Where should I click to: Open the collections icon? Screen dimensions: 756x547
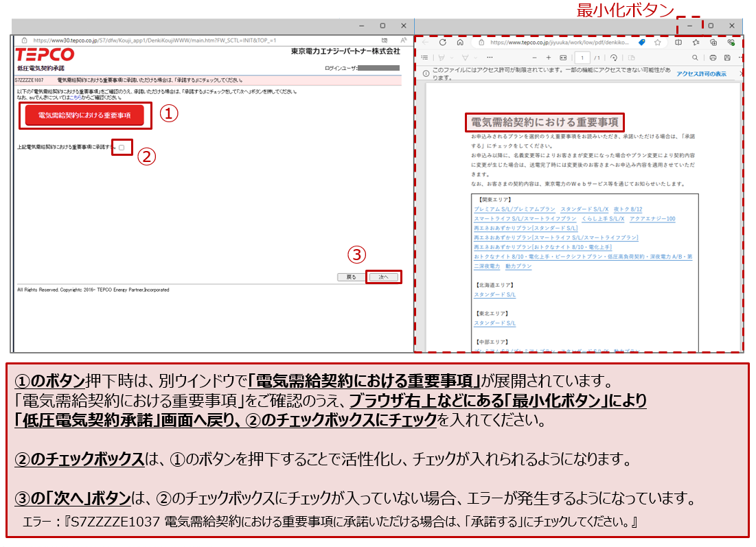pos(713,43)
